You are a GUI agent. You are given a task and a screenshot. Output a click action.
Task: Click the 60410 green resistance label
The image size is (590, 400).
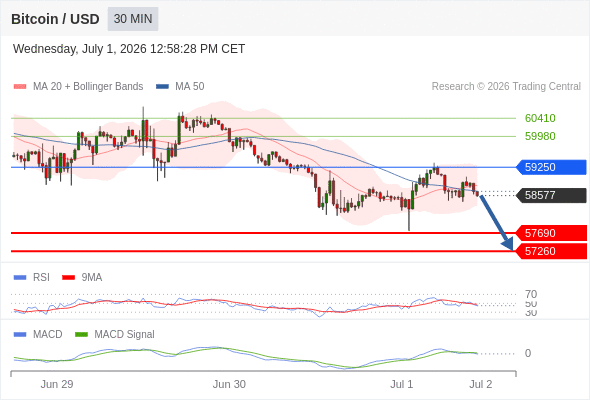pyautogui.click(x=540, y=118)
